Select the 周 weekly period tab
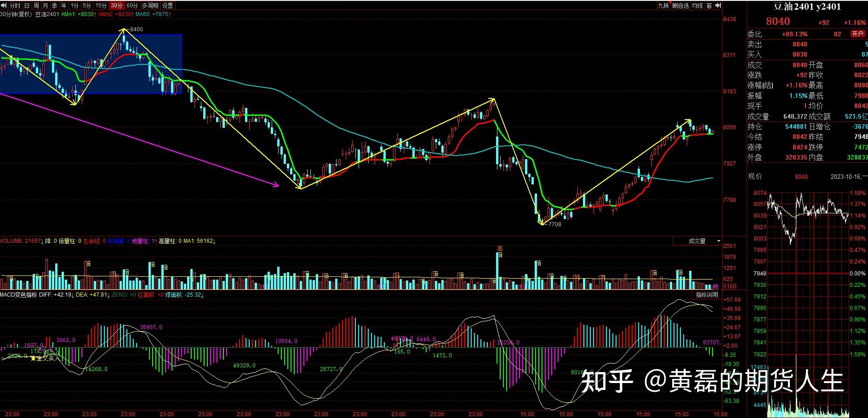 [x=36, y=6]
